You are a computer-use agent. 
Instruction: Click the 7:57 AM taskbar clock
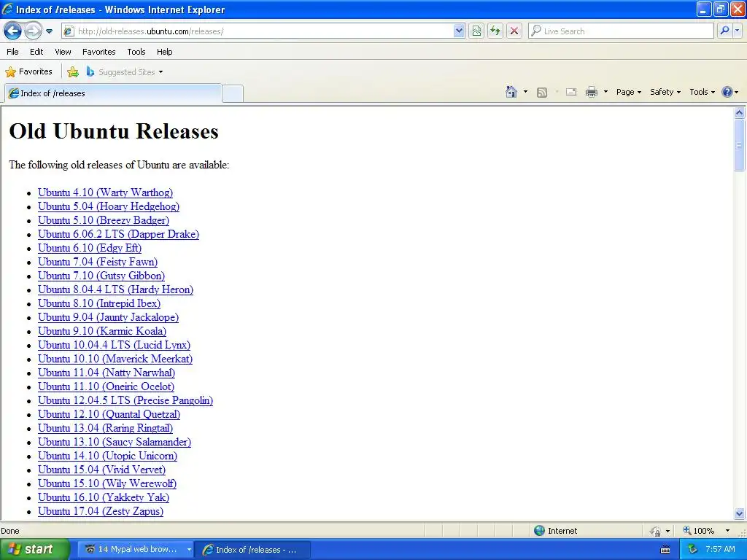[720, 550]
